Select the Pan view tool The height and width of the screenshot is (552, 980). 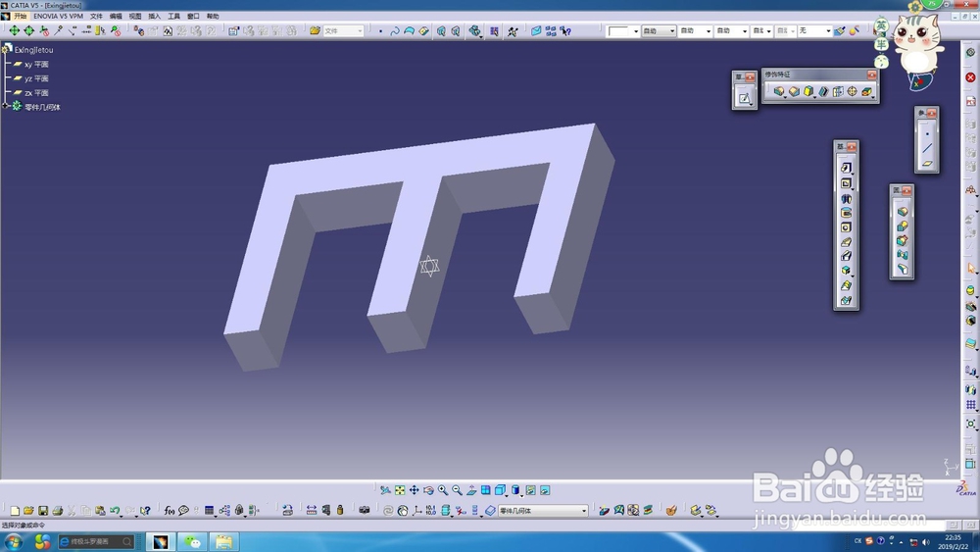(414, 490)
